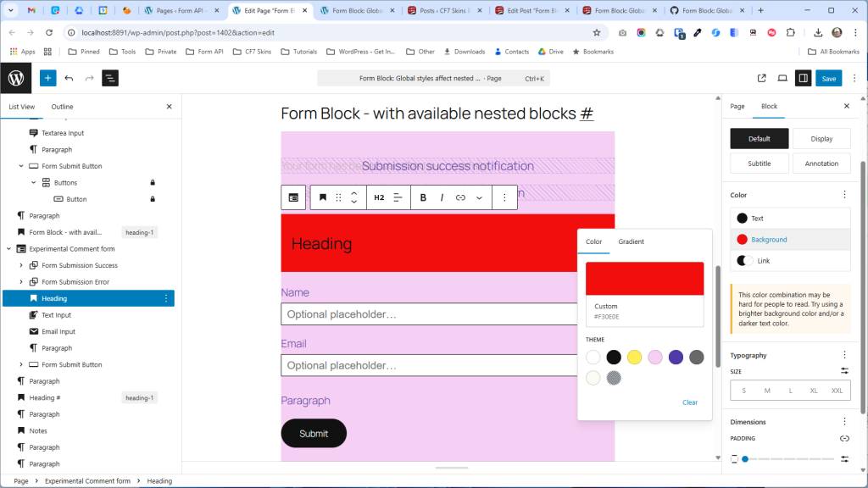
Task: Collapse the Experimental Comment form tree item
Action: click(8, 249)
